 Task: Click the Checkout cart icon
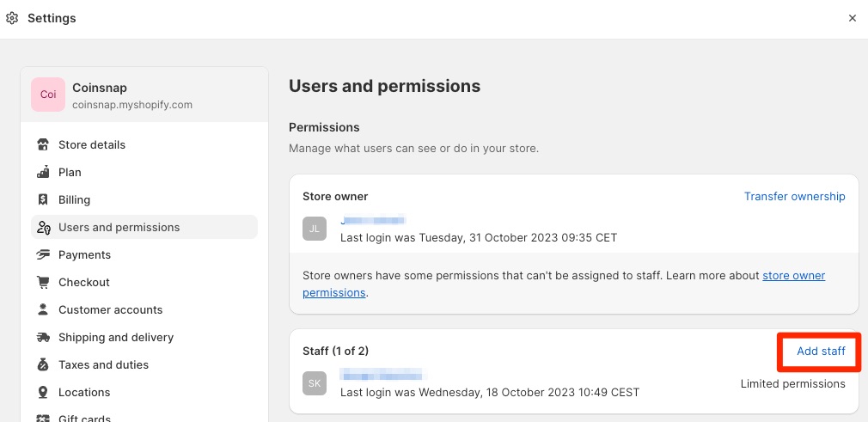click(x=43, y=282)
